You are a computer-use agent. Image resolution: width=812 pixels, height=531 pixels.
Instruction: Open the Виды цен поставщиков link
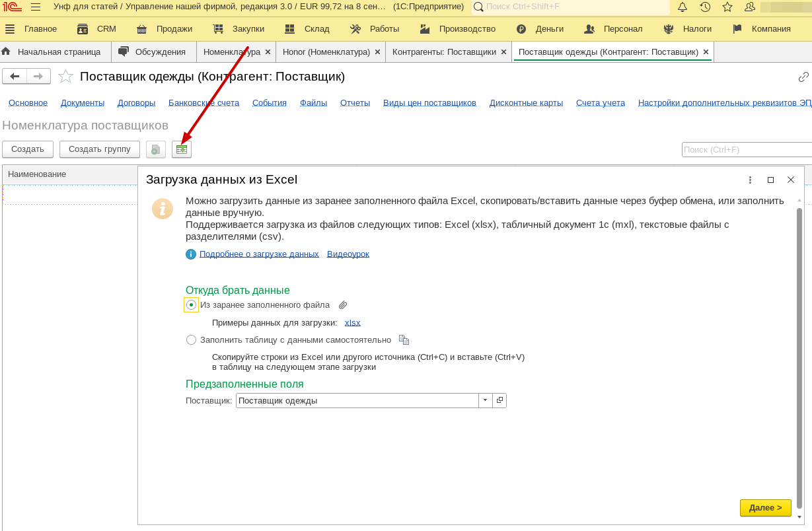(x=429, y=103)
